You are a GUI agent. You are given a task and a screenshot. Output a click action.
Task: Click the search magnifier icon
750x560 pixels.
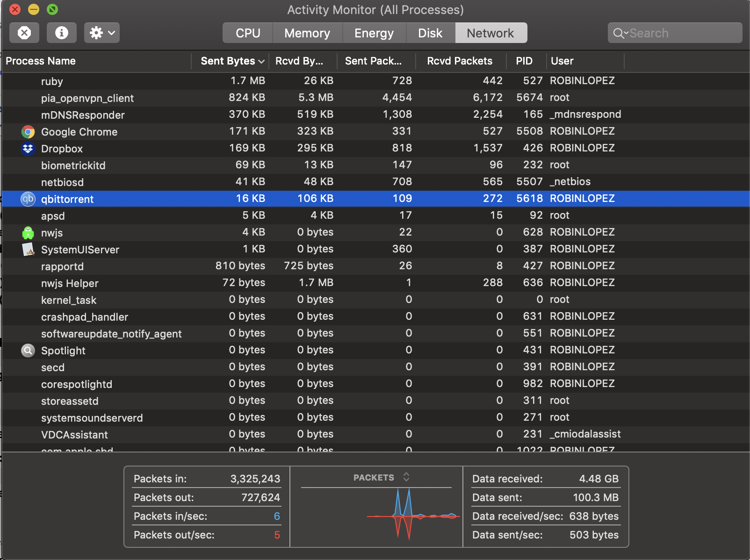[x=619, y=33]
